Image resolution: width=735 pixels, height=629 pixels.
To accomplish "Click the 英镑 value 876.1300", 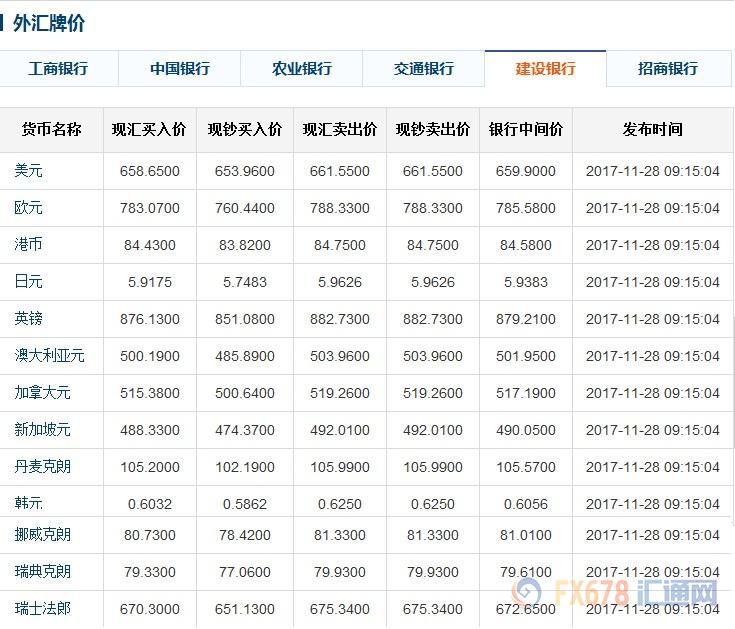I will click(150, 319).
